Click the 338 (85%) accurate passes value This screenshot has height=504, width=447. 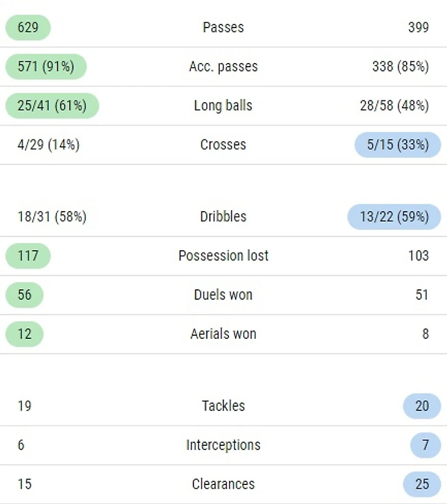pyautogui.click(x=400, y=67)
